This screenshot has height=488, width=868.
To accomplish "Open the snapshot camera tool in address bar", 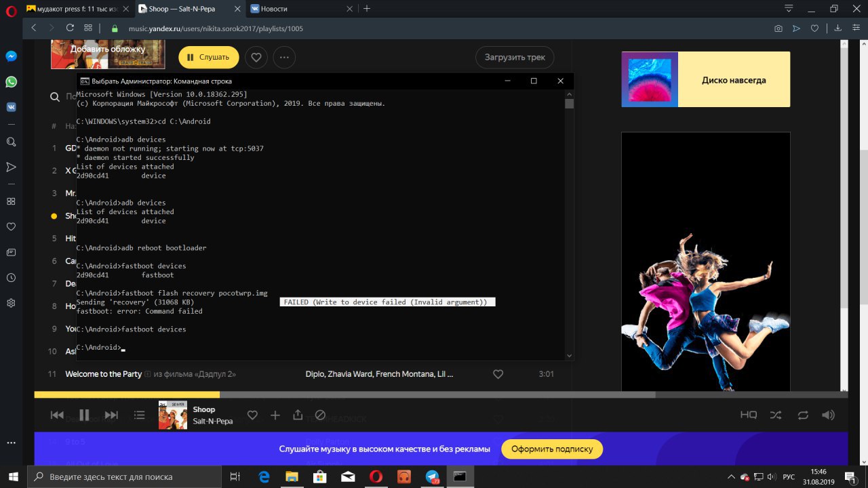I will coord(778,28).
